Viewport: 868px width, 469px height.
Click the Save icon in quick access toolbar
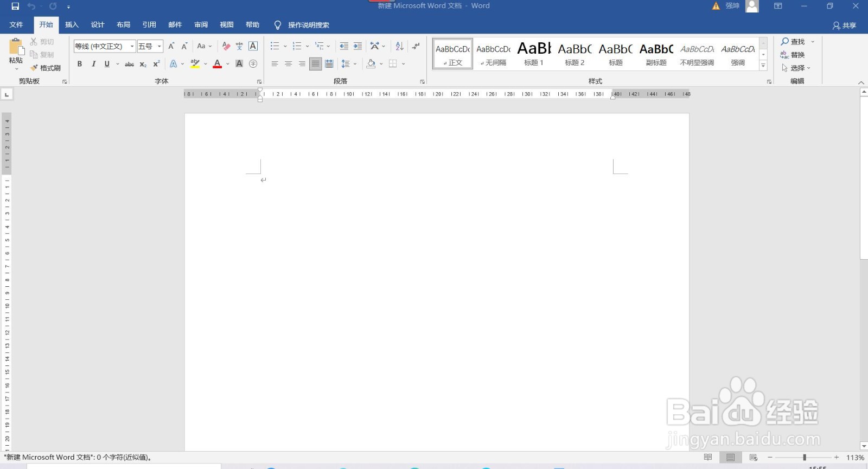[x=15, y=6]
